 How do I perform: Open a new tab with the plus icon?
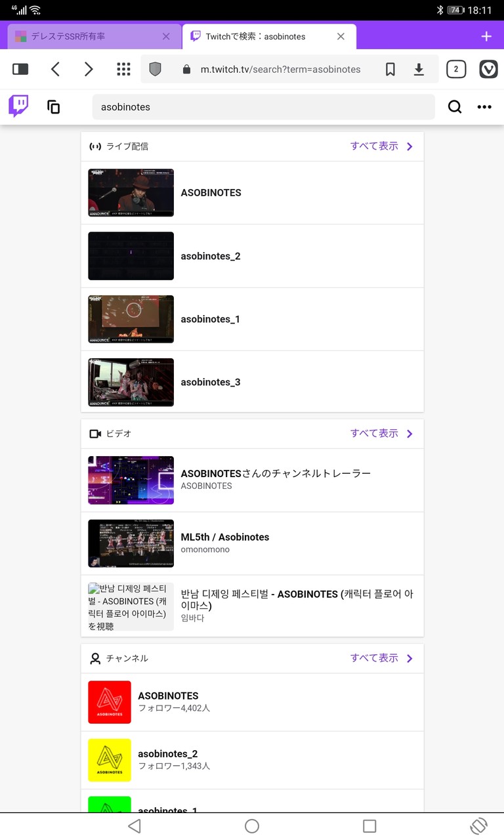coord(486,36)
